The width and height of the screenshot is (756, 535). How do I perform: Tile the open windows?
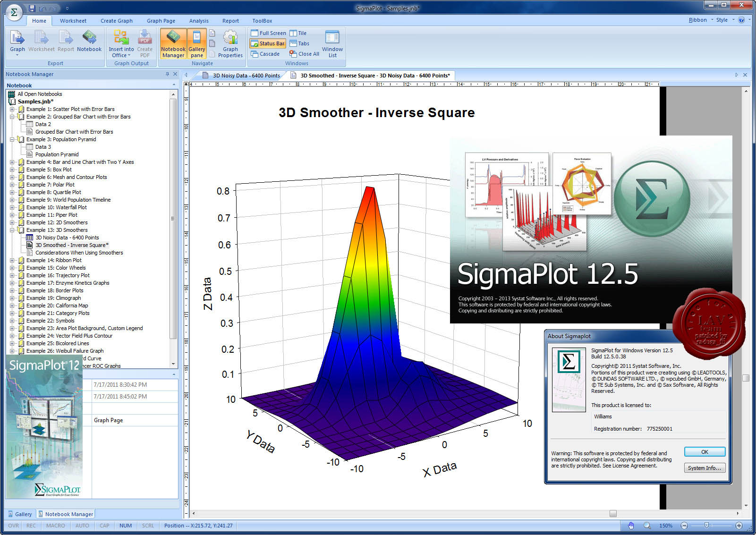coord(298,33)
